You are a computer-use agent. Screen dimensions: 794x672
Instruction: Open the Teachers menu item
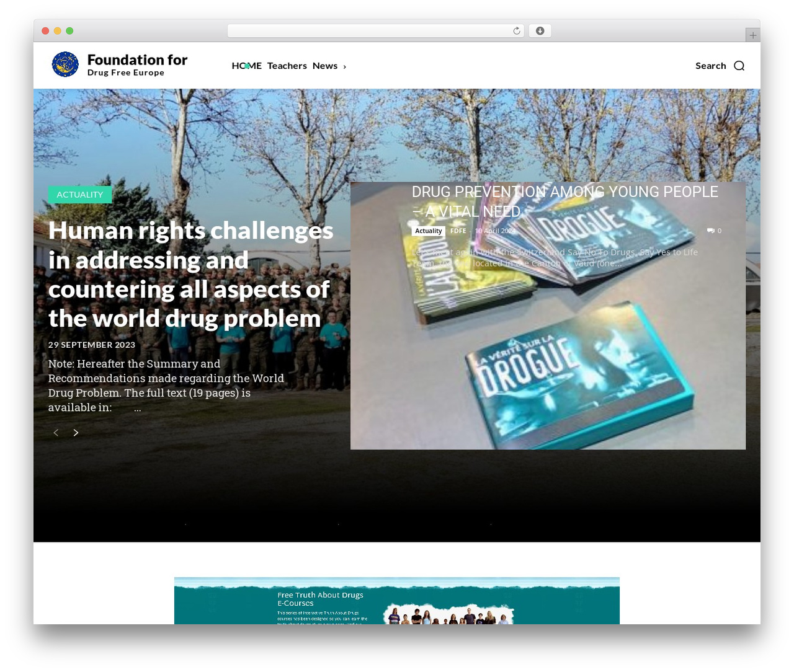287,66
